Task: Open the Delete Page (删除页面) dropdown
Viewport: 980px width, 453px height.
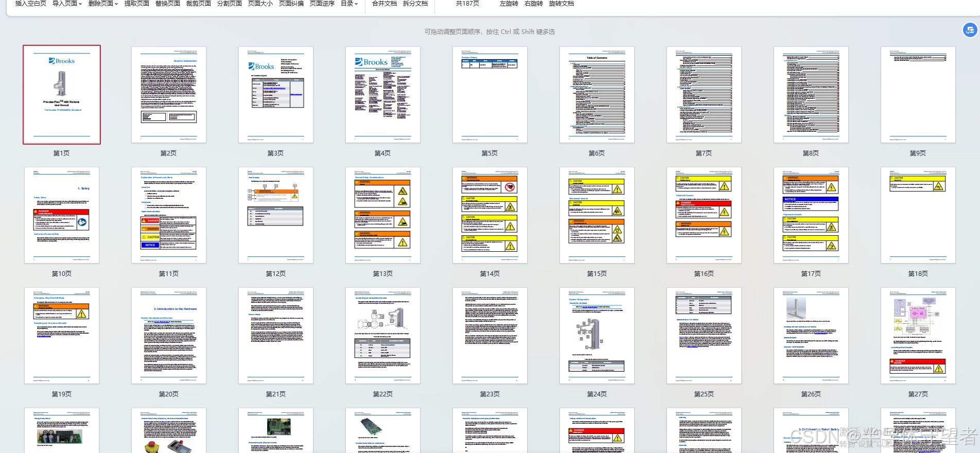Action: pos(103,4)
